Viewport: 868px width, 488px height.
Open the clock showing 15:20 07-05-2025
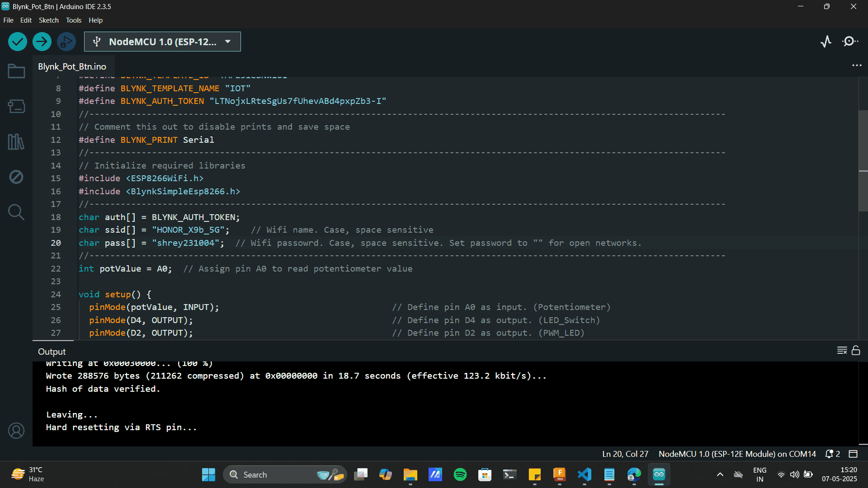(840, 474)
